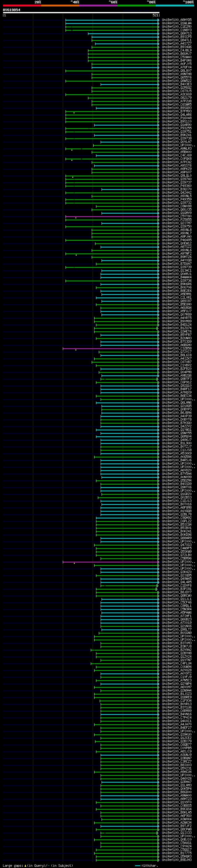Select the UniRef100_Q2ITM7 row label
The height and width of the screenshot is (868, 197).
click(x=177, y=223)
